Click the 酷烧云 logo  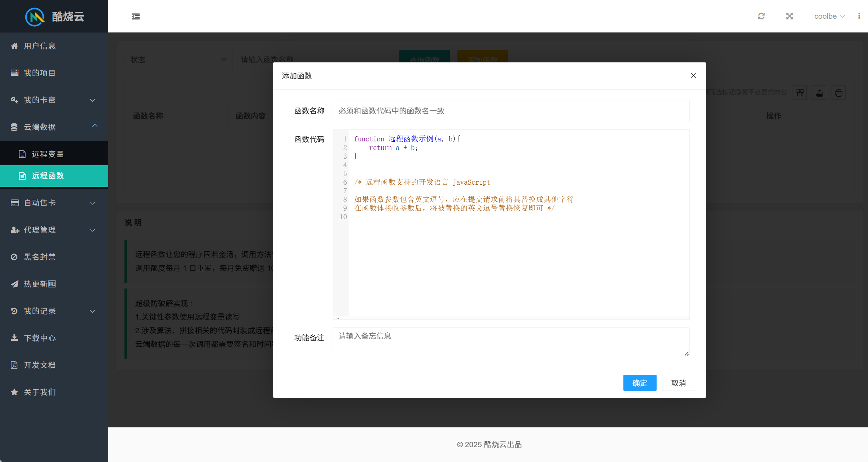coord(54,16)
